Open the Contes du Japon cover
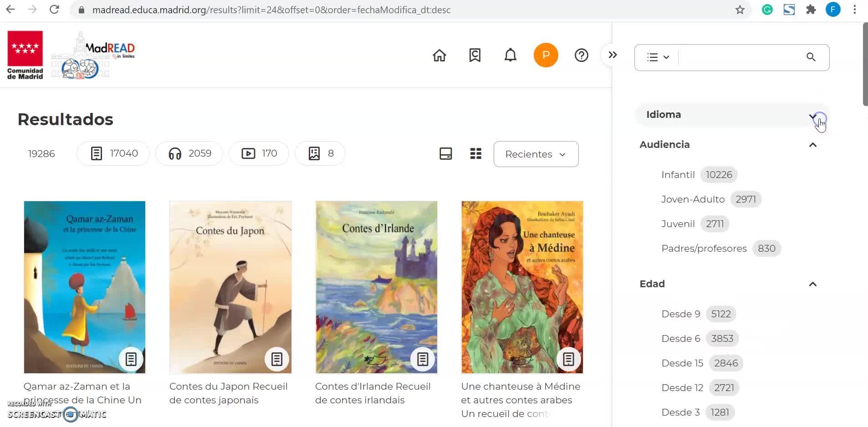Viewport: 868px width, 427px height. tap(230, 287)
